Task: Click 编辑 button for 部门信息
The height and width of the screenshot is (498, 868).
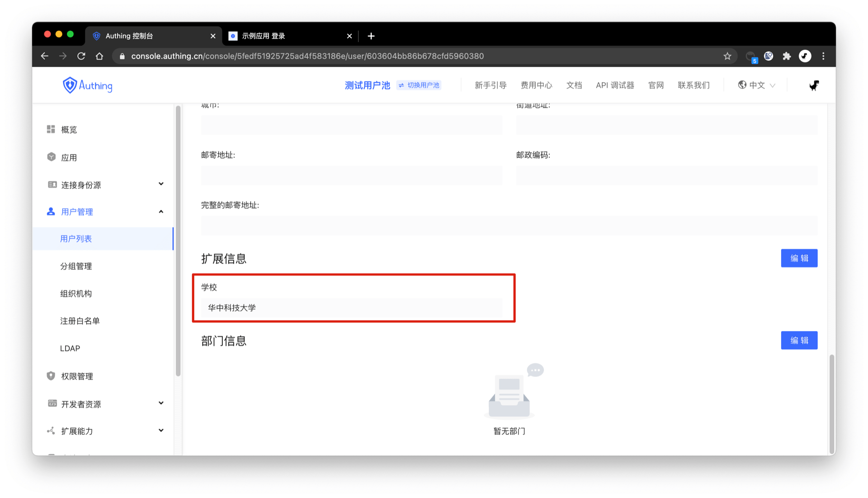Action: [x=799, y=340]
